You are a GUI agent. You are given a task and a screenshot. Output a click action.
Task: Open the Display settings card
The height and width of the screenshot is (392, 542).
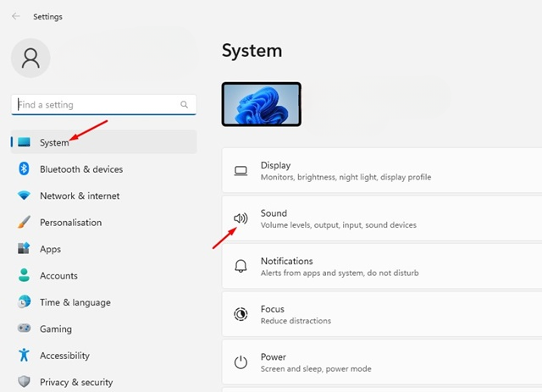(382, 170)
